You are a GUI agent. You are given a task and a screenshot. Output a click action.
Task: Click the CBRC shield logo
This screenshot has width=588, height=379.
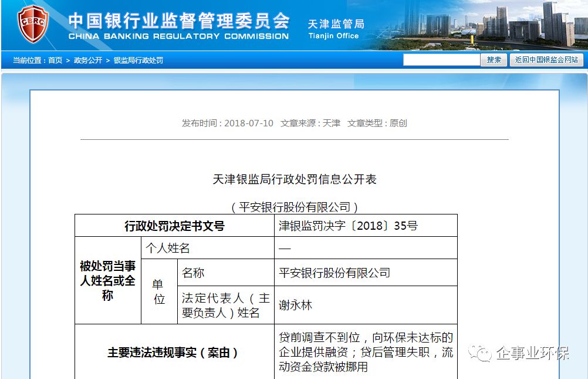click(33, 24)
